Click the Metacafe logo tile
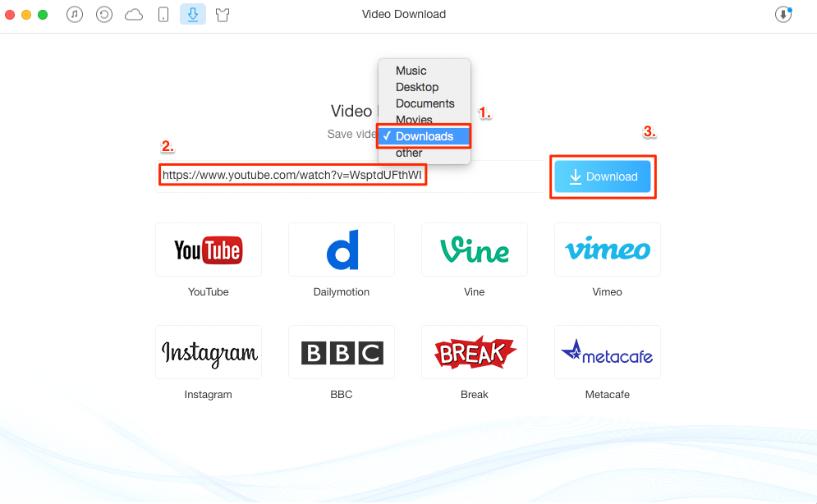Viewport: 817px width, 504px height. click(608, 352)
